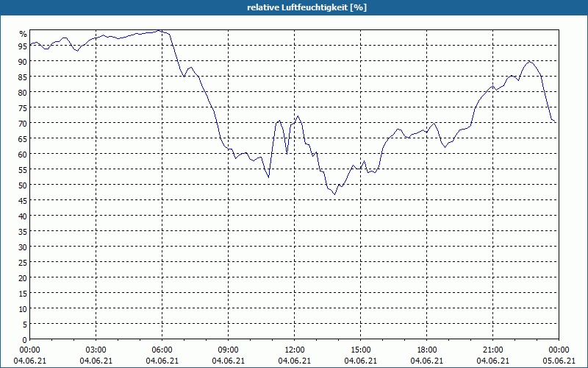Screen dimensions: 588x368
Task: Click the 65 y-axis label
Action: [x=23, y=138]
